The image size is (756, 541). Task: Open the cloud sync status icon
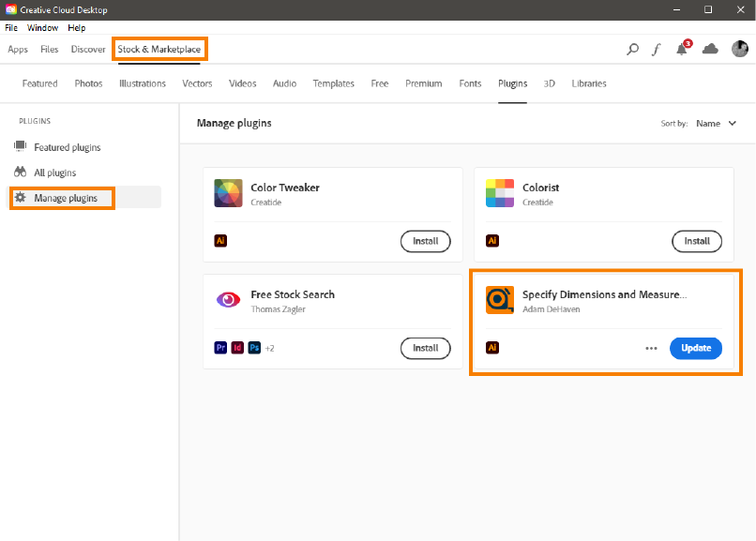coord(710,49)
